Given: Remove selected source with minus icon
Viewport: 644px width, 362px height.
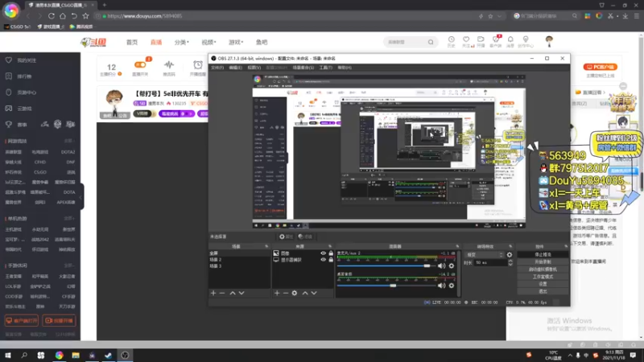Looking at the screenshot, I should tap(286, 293).
